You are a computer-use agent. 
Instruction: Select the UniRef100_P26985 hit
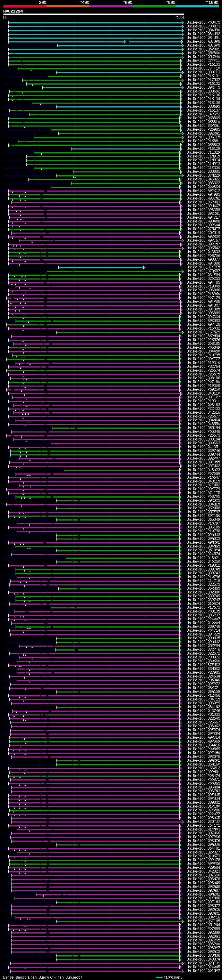203,129
